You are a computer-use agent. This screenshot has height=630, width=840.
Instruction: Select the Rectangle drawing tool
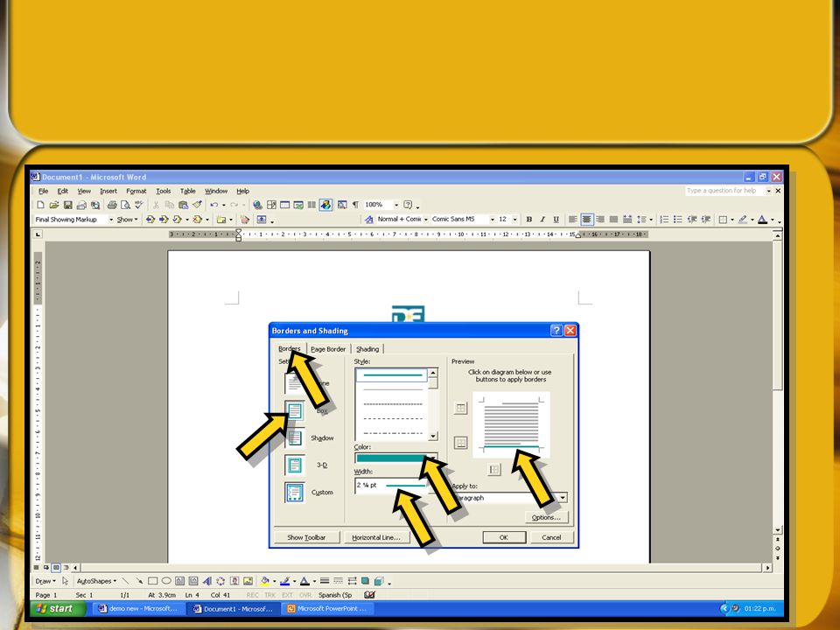click(152, 581)
